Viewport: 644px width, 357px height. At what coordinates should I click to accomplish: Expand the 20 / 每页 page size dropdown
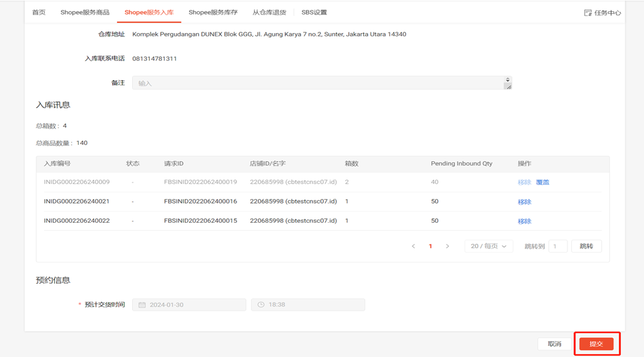[488, 246]
